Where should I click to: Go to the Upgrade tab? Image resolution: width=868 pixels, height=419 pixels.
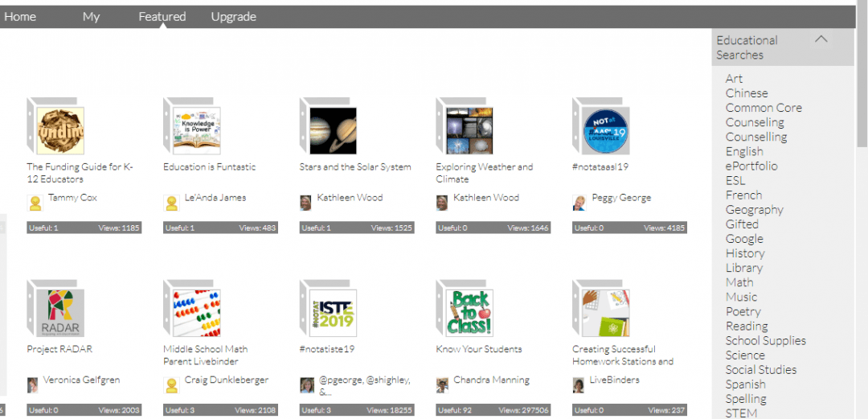tap(233, 17)
